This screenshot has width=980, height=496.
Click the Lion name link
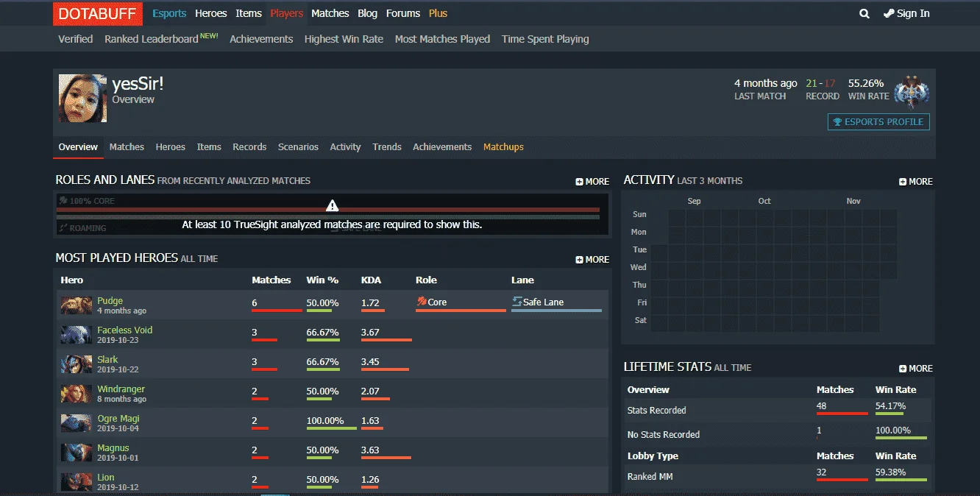click(x=106, y=477)
